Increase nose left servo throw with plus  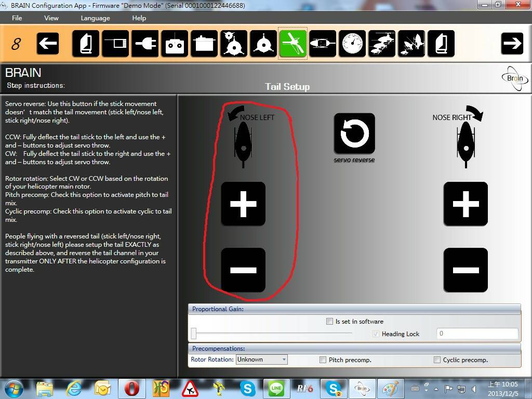243,204
